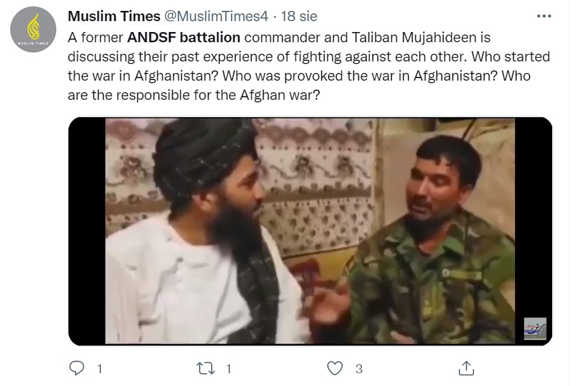
Task: Open the three-dot more options menu
Action: [x=544, y=16]
